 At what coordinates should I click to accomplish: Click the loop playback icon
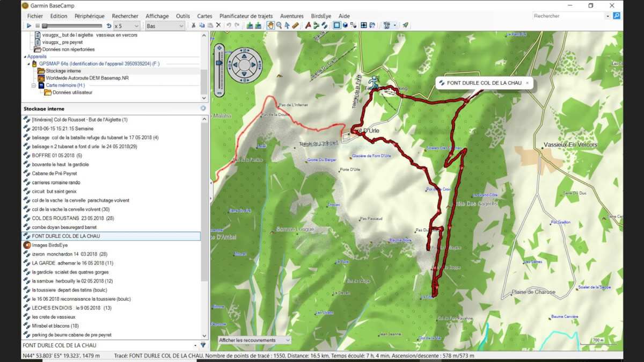(109, 26)
